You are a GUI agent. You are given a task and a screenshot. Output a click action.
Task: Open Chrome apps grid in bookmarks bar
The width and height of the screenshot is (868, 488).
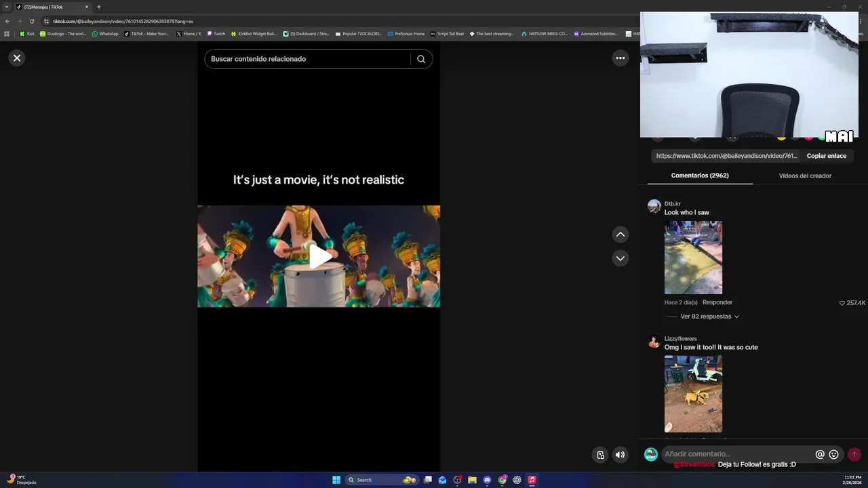tap(7, 33)
